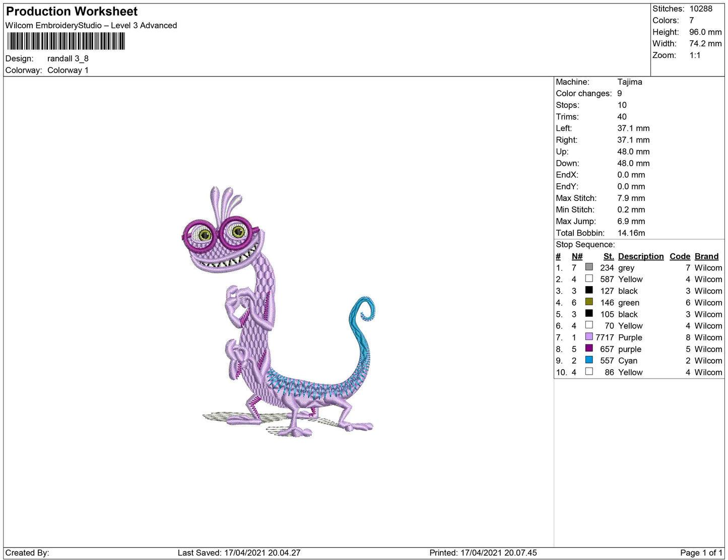The width and height of the screenshot is (728, 560).
Task: Select the "Right:" label
Action: tap(567, 139)
